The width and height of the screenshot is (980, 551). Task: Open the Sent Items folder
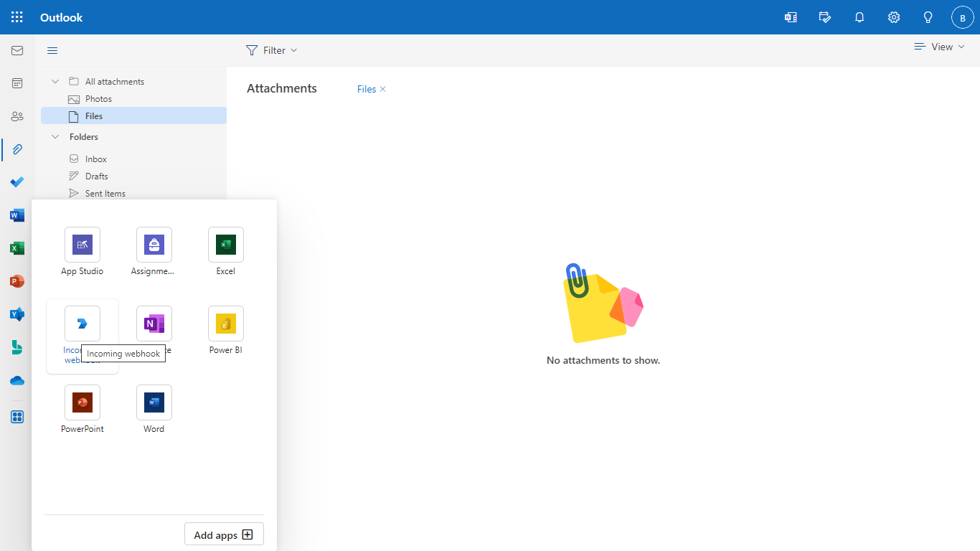pyautogui.click(x=133, y=194)
